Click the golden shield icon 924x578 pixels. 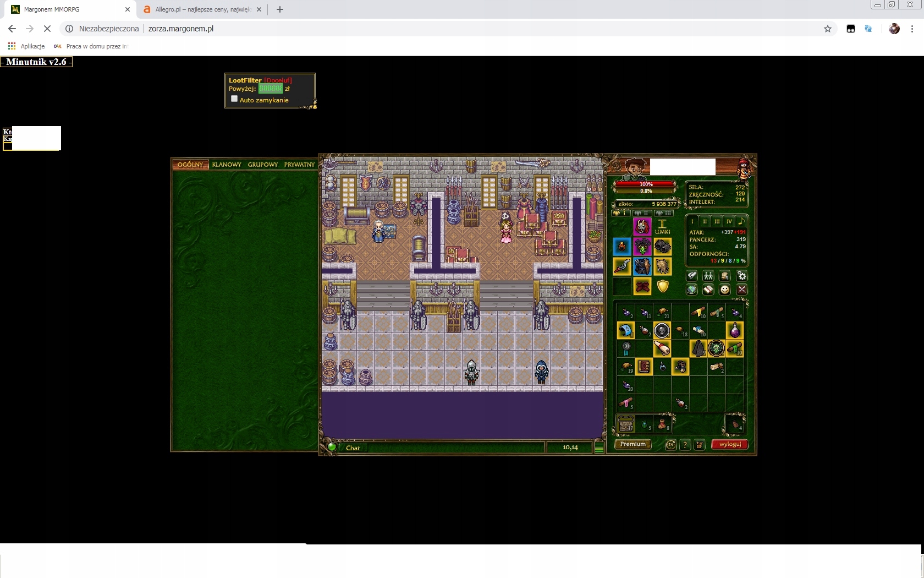[x=662, y=286]
